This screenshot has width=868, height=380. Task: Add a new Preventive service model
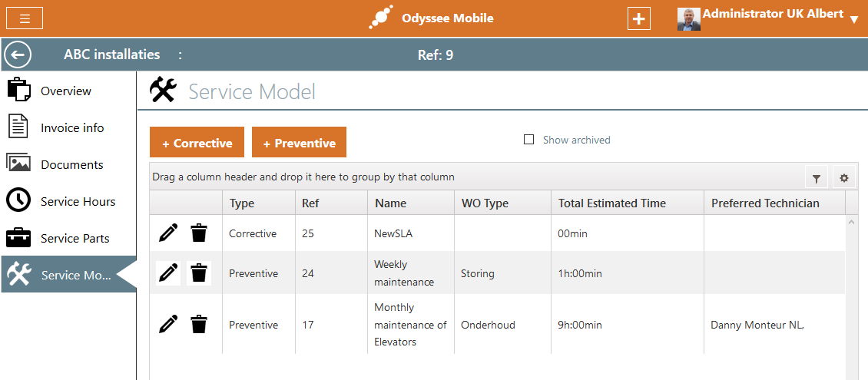click(x=299, y=143)
